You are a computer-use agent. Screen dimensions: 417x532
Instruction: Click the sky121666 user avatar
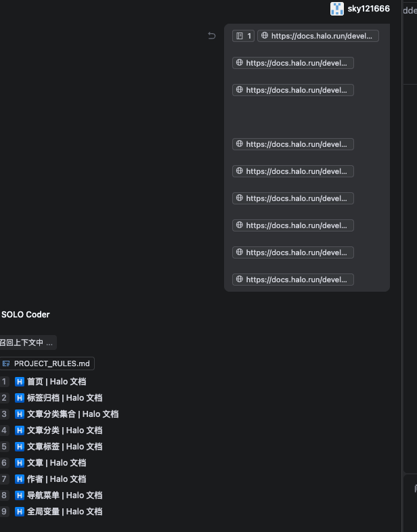336,9
